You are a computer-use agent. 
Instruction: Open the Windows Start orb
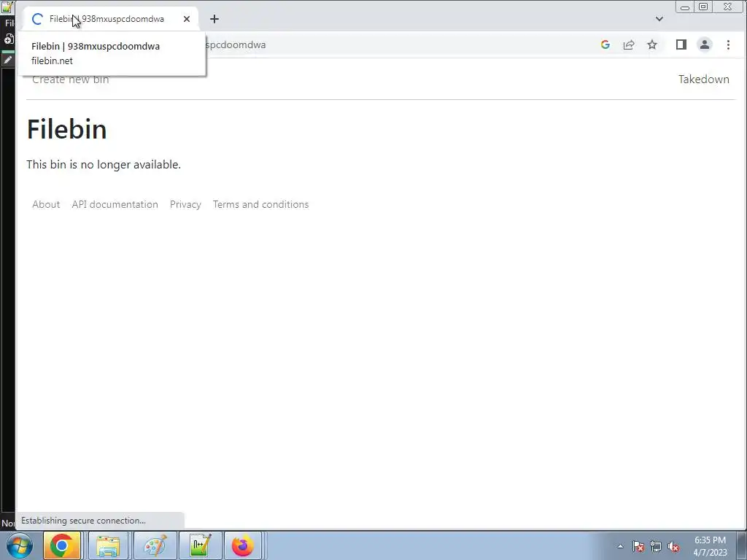click(x=20, y=545)
